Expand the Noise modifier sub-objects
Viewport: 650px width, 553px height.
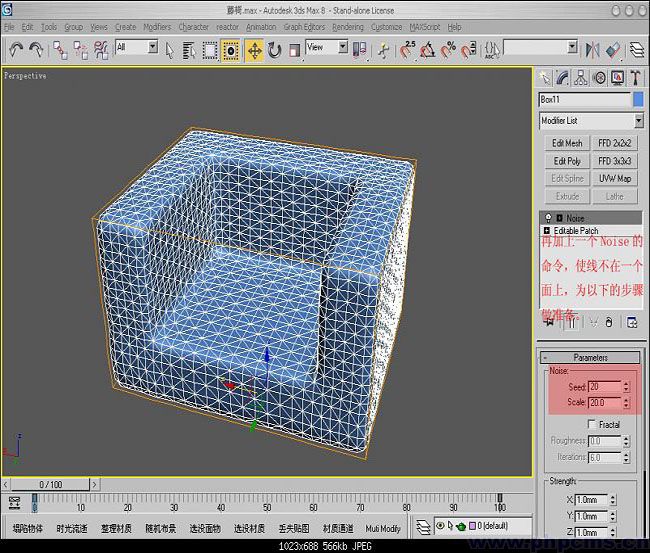(559, 218)
